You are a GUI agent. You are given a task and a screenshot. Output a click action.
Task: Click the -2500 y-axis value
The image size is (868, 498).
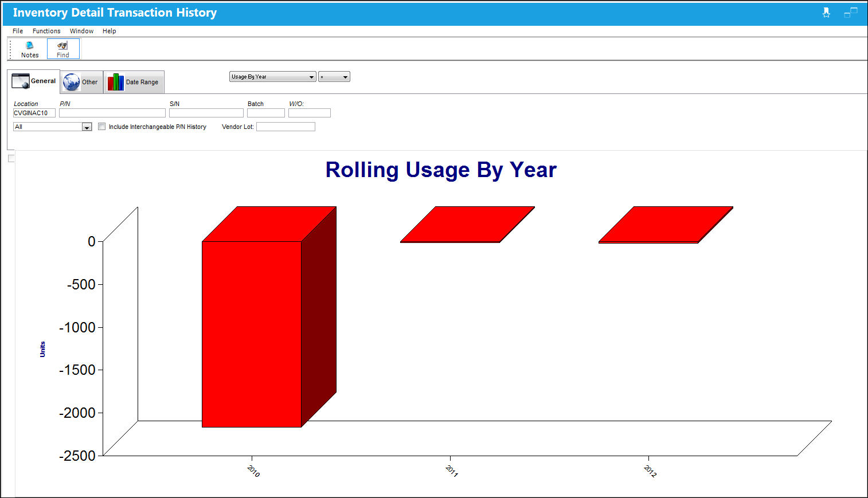(x=77, y=456)
